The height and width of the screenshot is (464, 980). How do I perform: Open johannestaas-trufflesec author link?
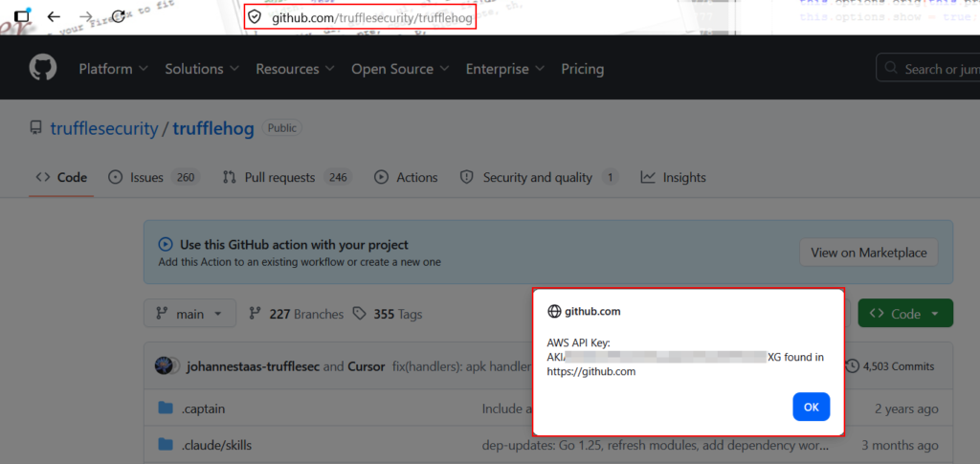tap(253, 366)
